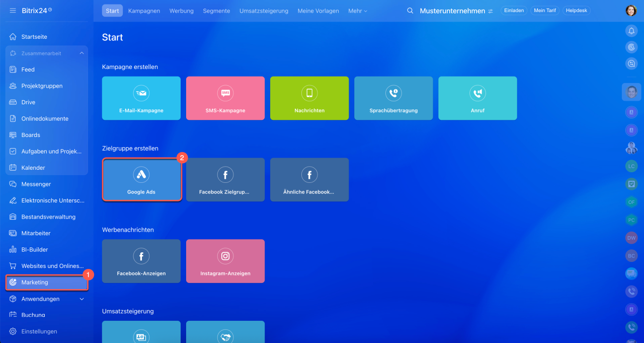
Task: Switch to the Umsatzsteigerung tab
Action: (264, 11)
